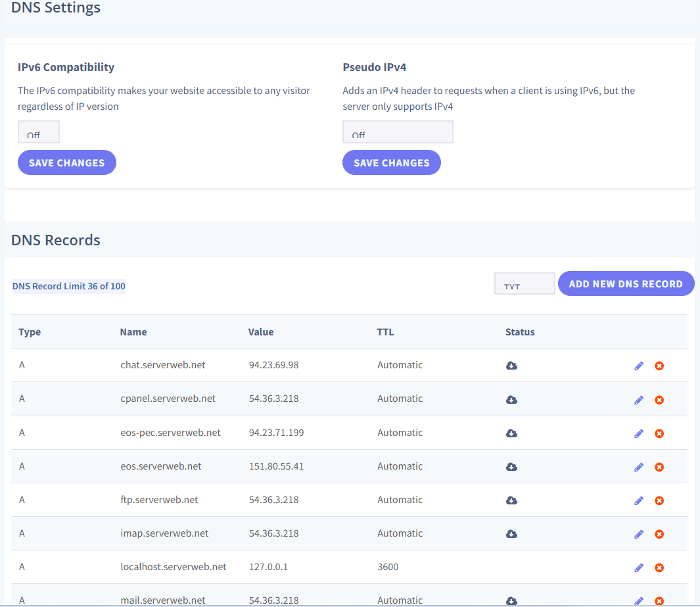The image size is (700, 607).
Task: Click the DNS Record Limit text
Action: (69, 286)
